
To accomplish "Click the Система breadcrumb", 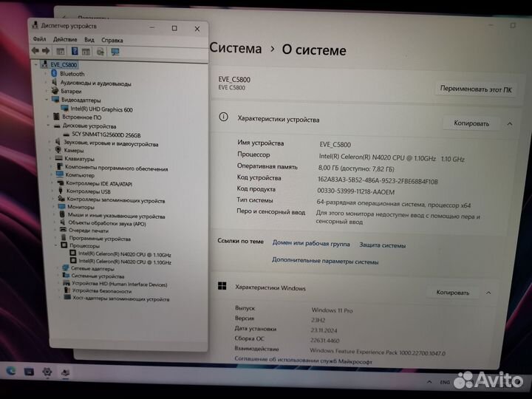I will [x=236, y=48].
